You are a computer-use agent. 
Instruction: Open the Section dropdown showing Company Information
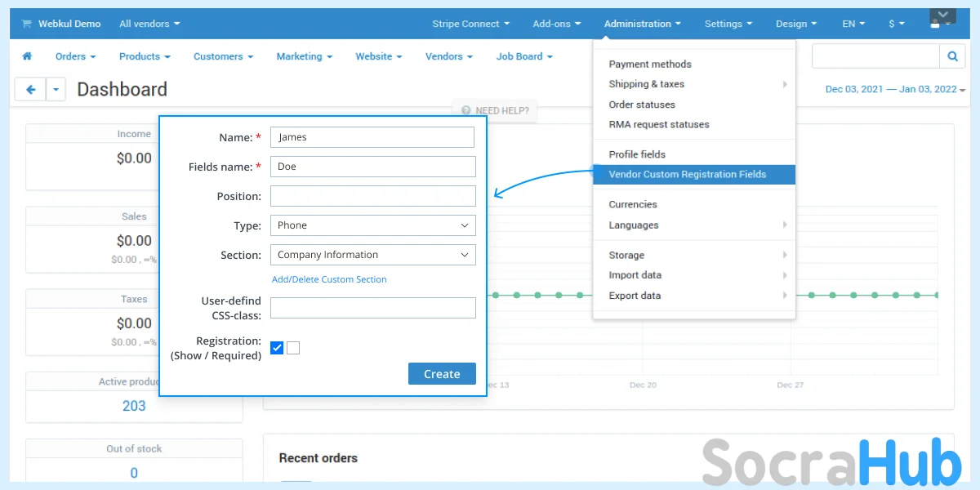(372, 255)
